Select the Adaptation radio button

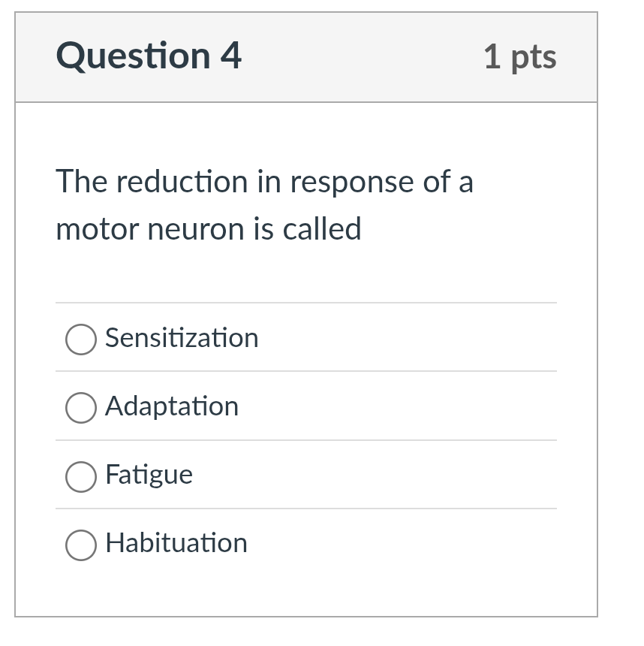[80, 408]
